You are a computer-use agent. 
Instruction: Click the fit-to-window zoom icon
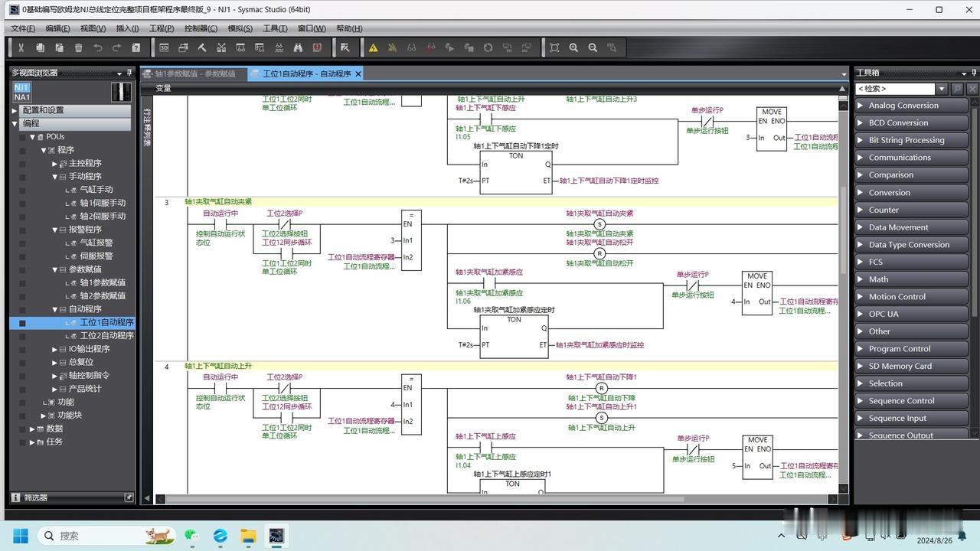pyautogui.click(x=554, y=47)
